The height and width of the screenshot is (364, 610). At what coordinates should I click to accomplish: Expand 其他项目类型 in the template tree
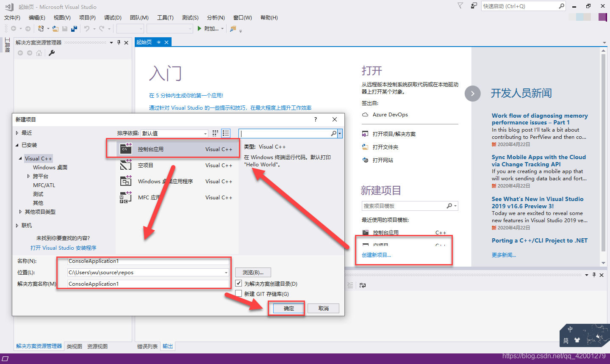pos(20,212)
